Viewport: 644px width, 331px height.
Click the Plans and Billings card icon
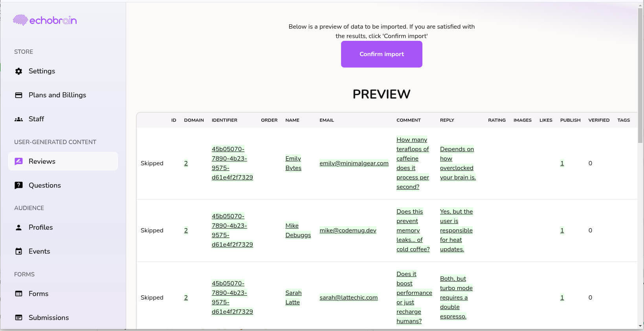point(18,95)
